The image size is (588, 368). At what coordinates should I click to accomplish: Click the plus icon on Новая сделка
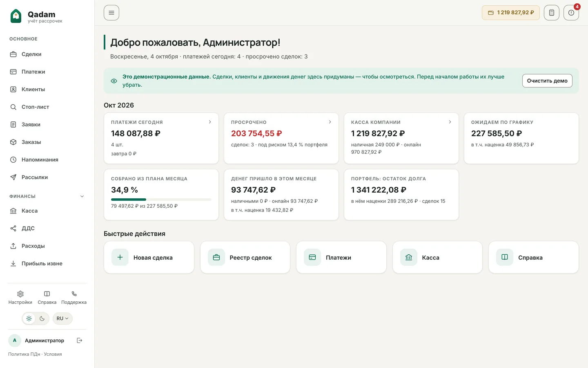click(120, 258)
